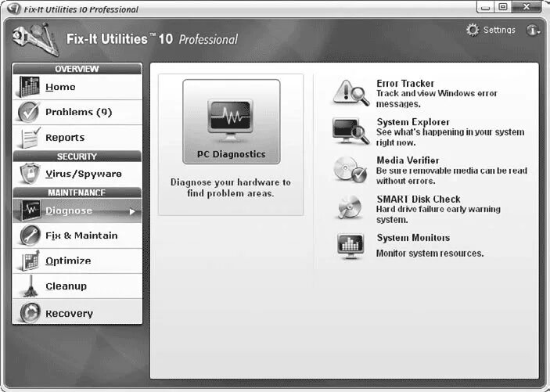This screenshot has height=392, width=550.
Task: Click the Error Tracker warning magnifier icon
Action: click(x=350, y=92)
